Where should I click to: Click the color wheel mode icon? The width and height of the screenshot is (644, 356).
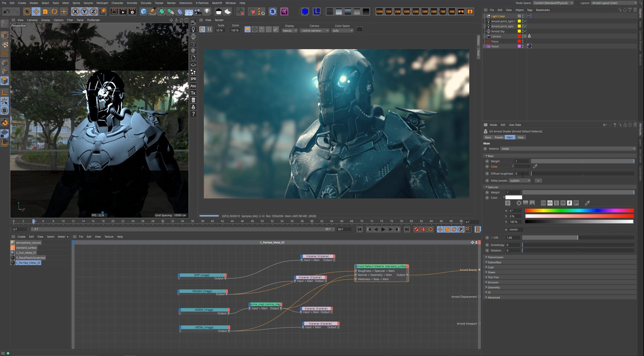(519, 203)
